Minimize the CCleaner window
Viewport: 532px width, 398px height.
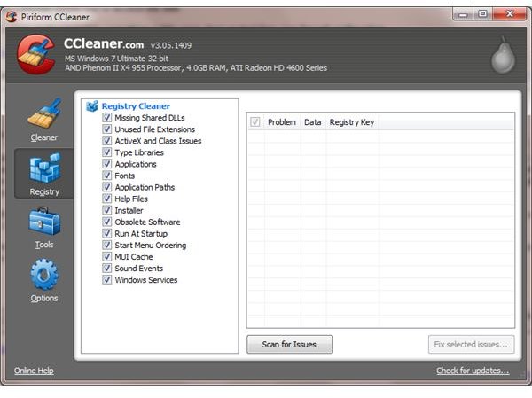coord(463,14)
